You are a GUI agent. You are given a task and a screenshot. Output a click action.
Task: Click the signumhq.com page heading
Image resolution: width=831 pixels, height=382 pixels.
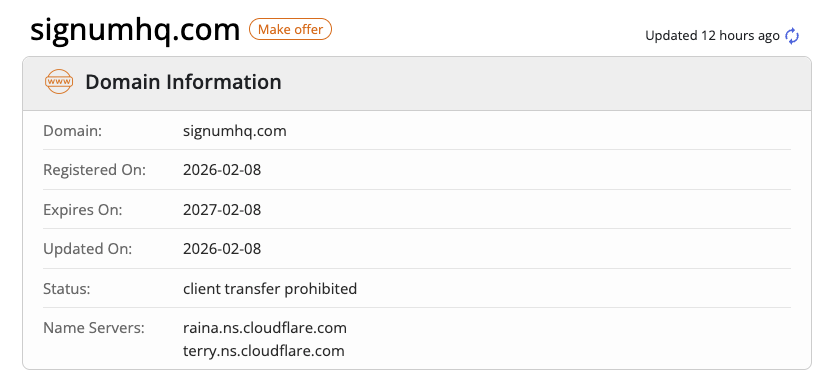pyautogui.click(x=135, y=30)
